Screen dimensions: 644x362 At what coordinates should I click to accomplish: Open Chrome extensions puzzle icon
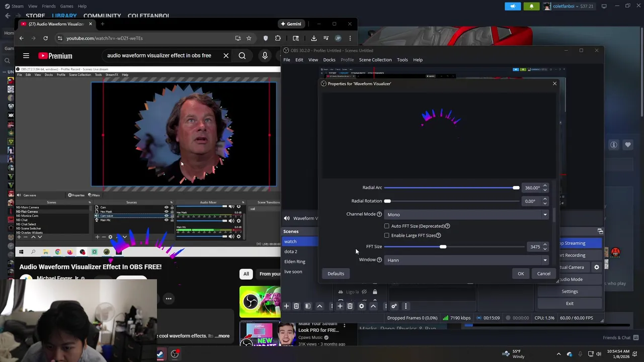[278, 38]
